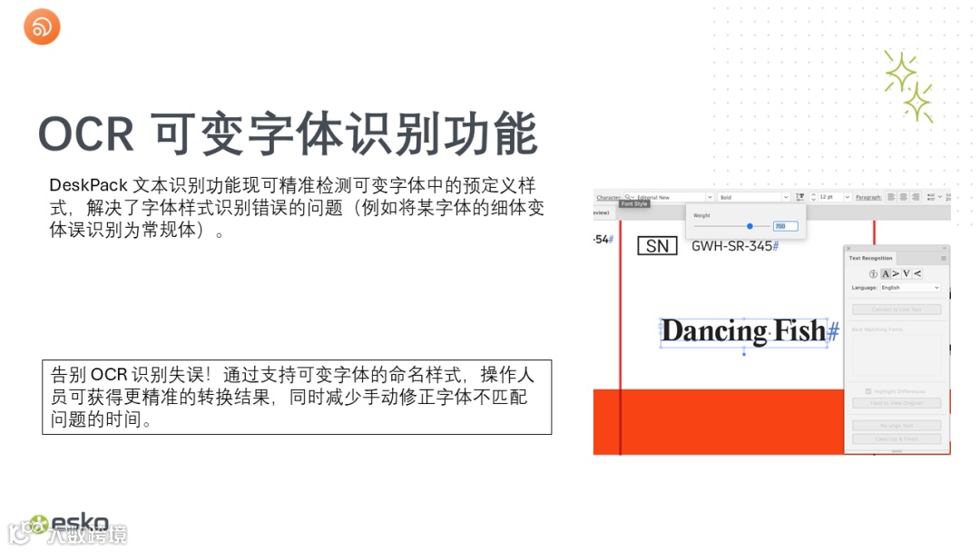Click the Character panel link
This screenshot has width=980, height=552.
608,198
